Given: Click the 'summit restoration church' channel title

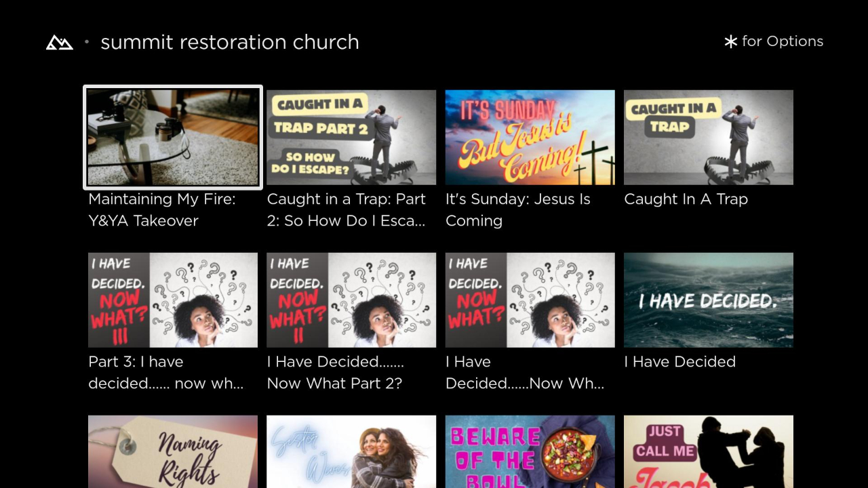Looking at the screenshot, I should point(230,42).
